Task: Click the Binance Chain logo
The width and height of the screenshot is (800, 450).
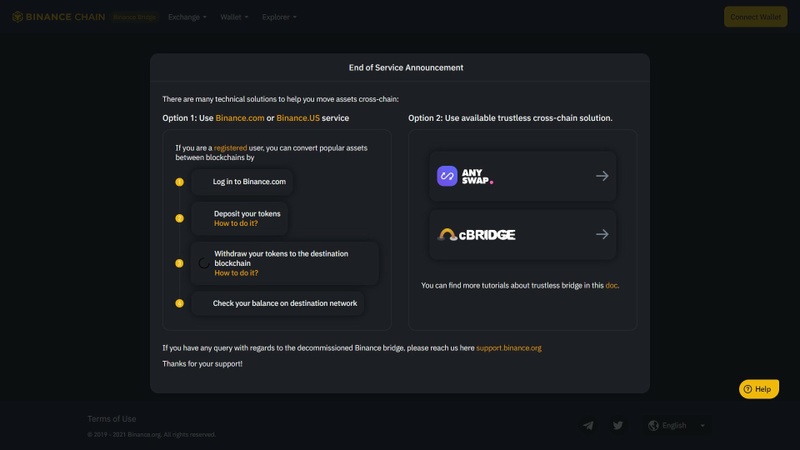Action: click(x=58, y=17)
